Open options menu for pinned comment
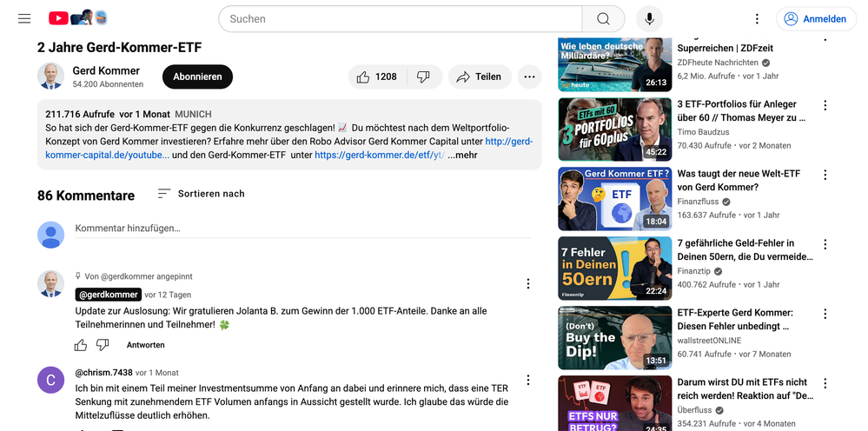 (x=528, y=284)
